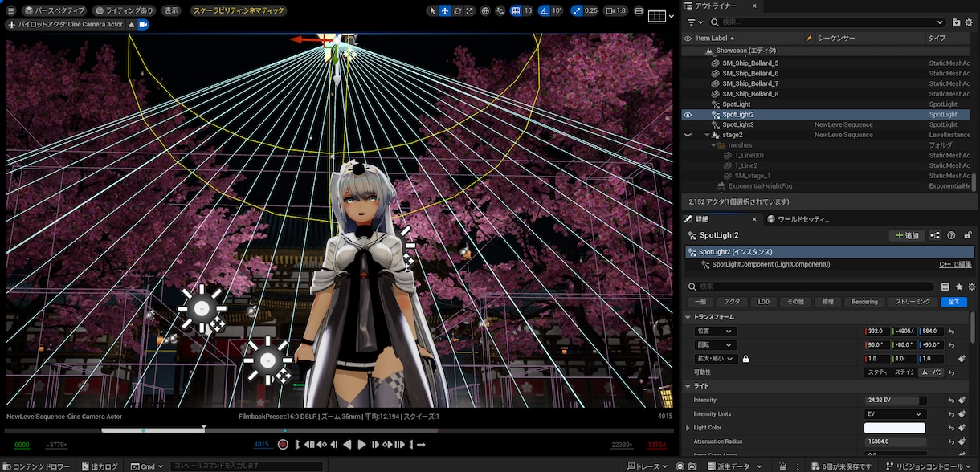Viewport: 980px width, 472px height.
Task: Show only favorite properties star
Action: point(959,287)
